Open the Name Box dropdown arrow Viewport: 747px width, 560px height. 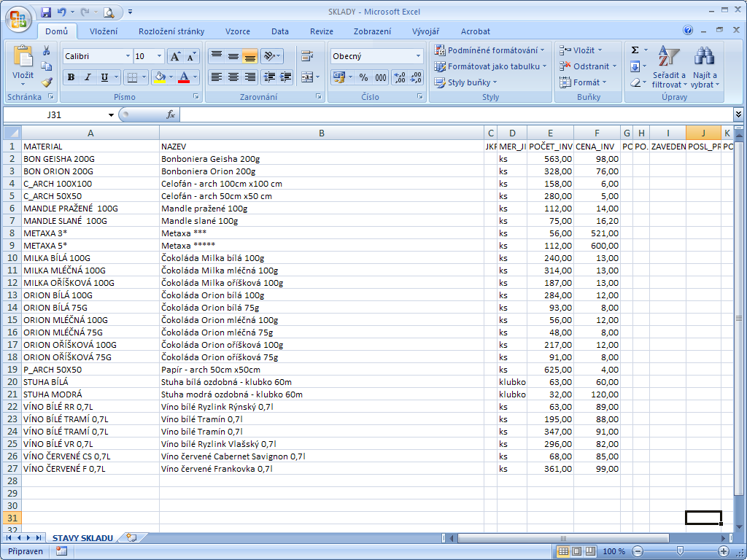111,114
